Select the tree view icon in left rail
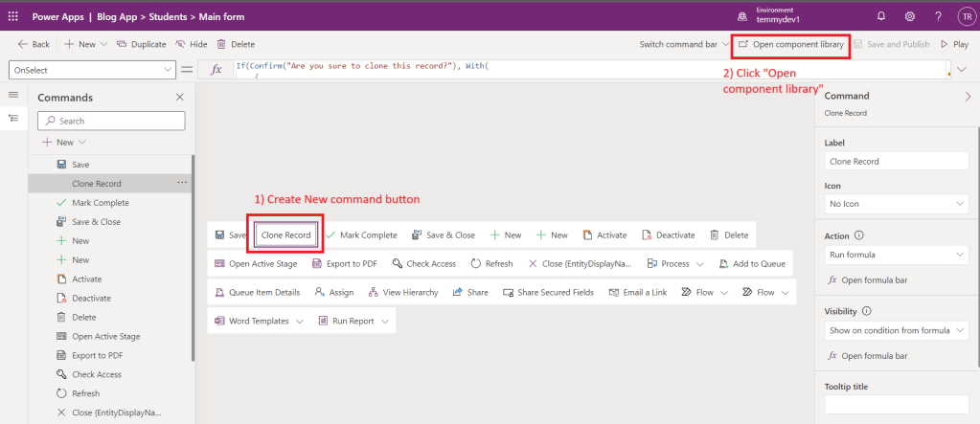The height and width of the screenshot is (424, 980). [x=13, y=118]
